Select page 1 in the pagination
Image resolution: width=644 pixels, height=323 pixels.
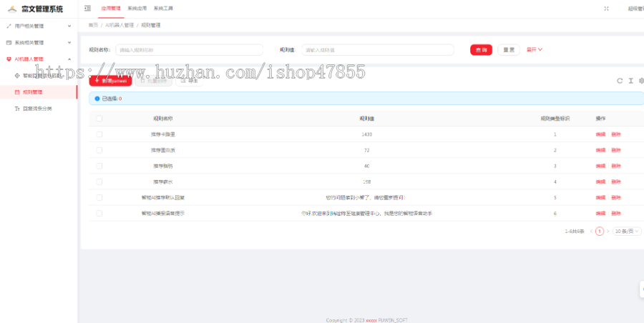coord(600,231)
